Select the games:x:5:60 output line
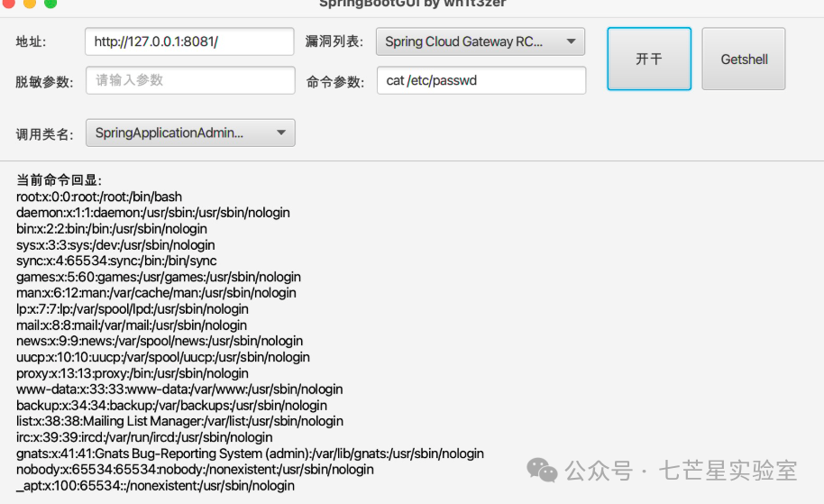Screen dimensions: 824x504 (158, 277)
